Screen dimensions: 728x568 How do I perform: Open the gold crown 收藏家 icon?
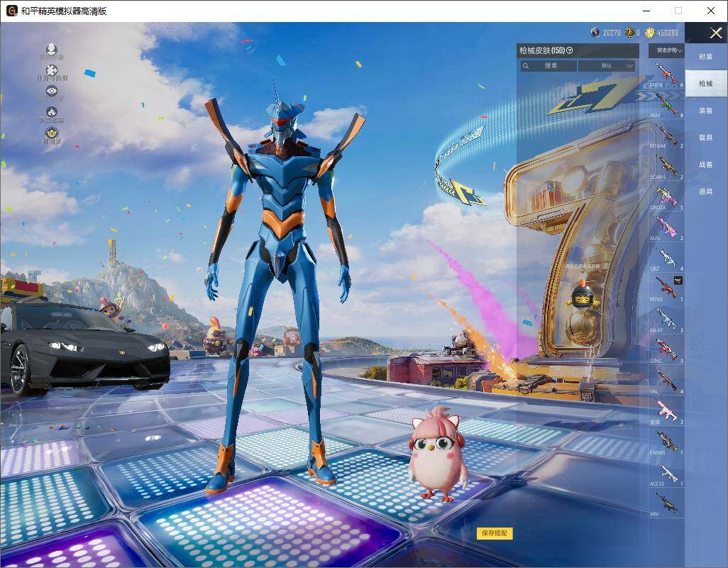pyautogui.click(x=52, y=133)
